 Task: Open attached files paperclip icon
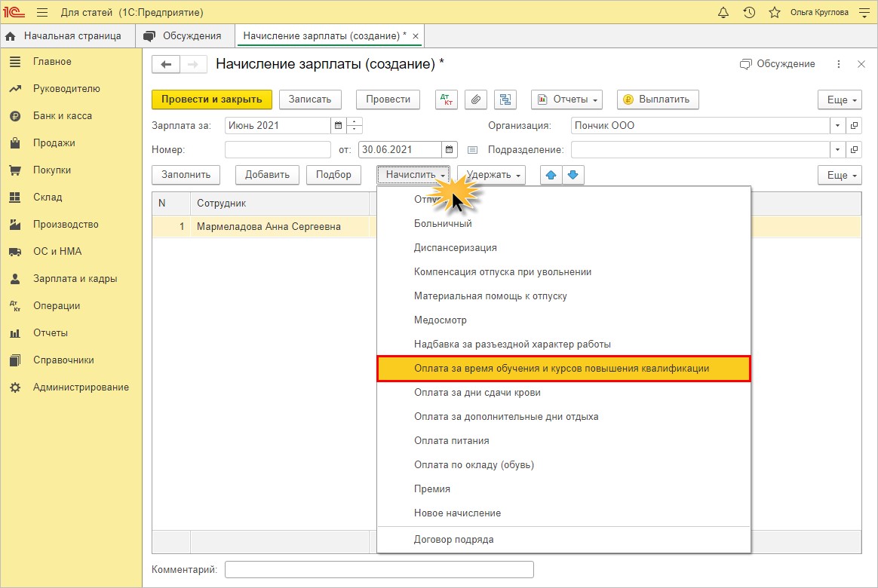(475, 100)
